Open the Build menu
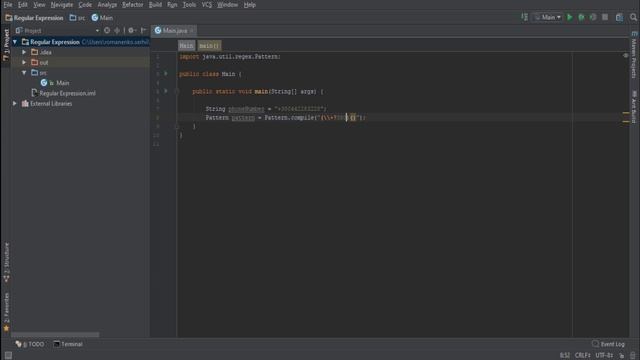The width and height of the screenshot is (640, 360). pos(155,5)
